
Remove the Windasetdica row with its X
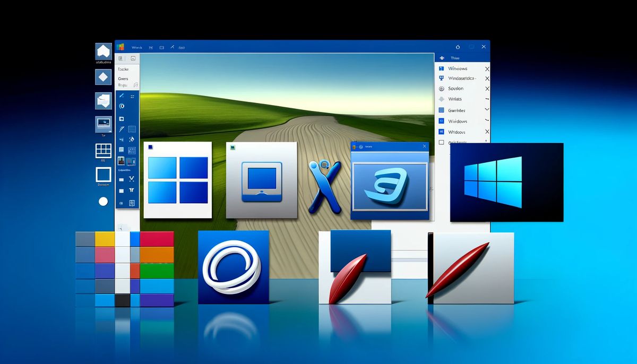pyautogui.click(x=487, y=79)
